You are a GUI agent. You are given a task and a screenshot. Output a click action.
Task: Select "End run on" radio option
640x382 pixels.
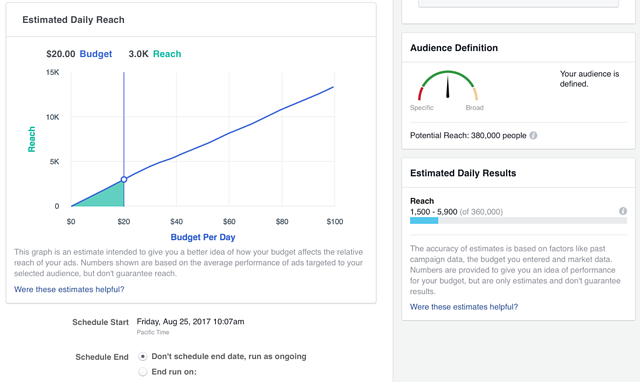142,372
